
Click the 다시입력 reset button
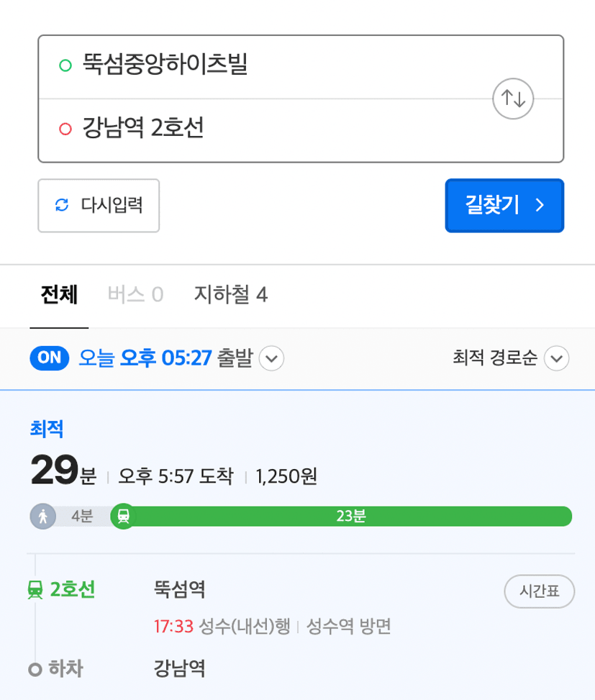click(x=99, y=205)
